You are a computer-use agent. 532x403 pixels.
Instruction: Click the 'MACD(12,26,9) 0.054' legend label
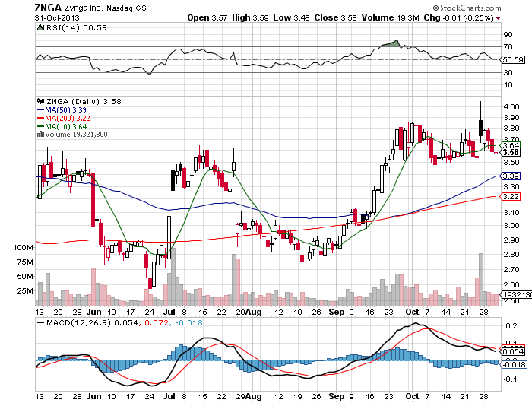pos(92,322)
